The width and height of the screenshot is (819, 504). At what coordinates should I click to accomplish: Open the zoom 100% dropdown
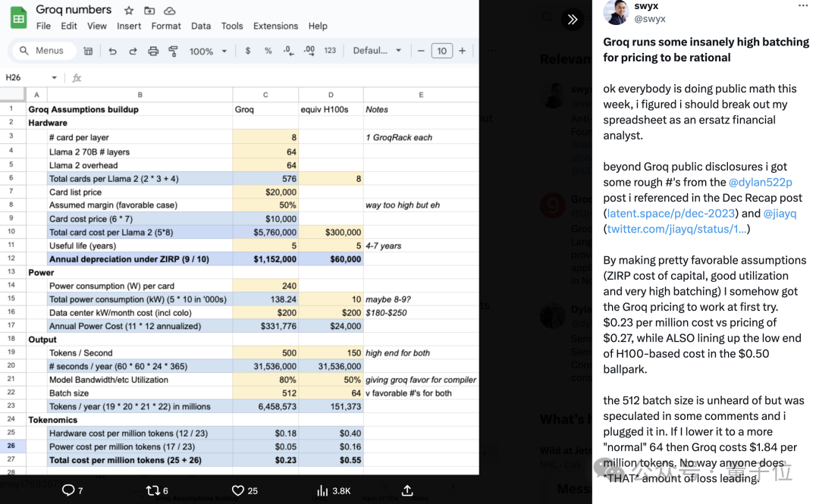click(208, 51)
